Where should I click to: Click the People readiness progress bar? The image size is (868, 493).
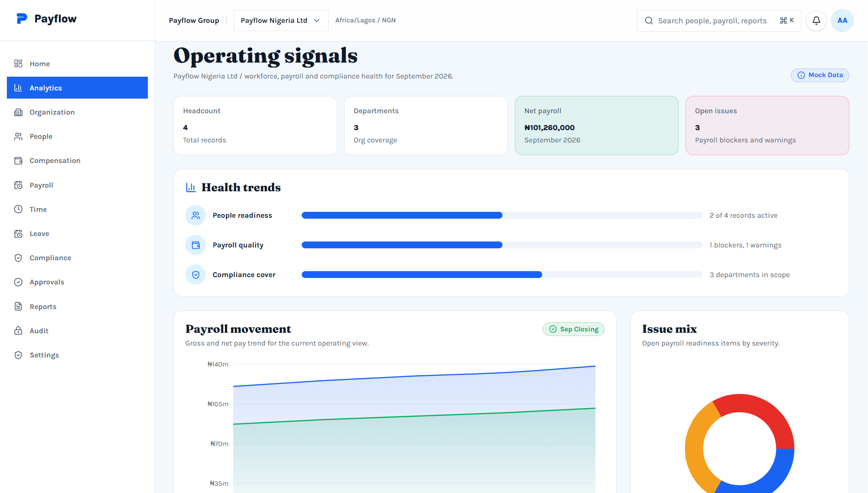click(502, 215)
